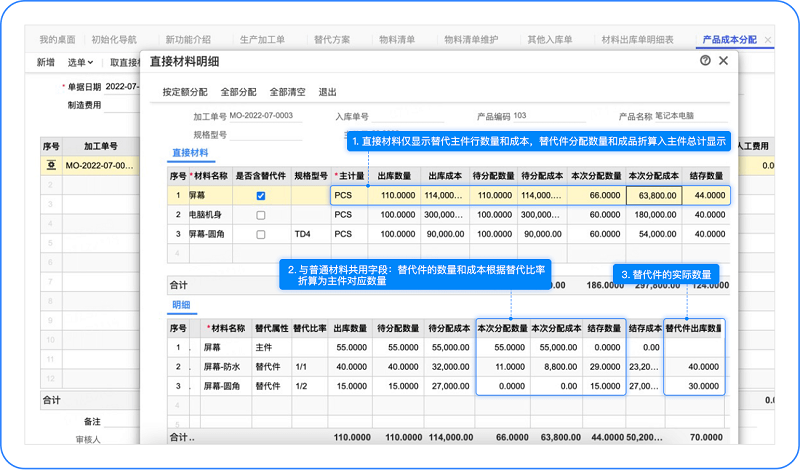This screenshot has height=470, width=800.
Task: Click 主件 替代属性 cell
Action: tap(271, 348)
